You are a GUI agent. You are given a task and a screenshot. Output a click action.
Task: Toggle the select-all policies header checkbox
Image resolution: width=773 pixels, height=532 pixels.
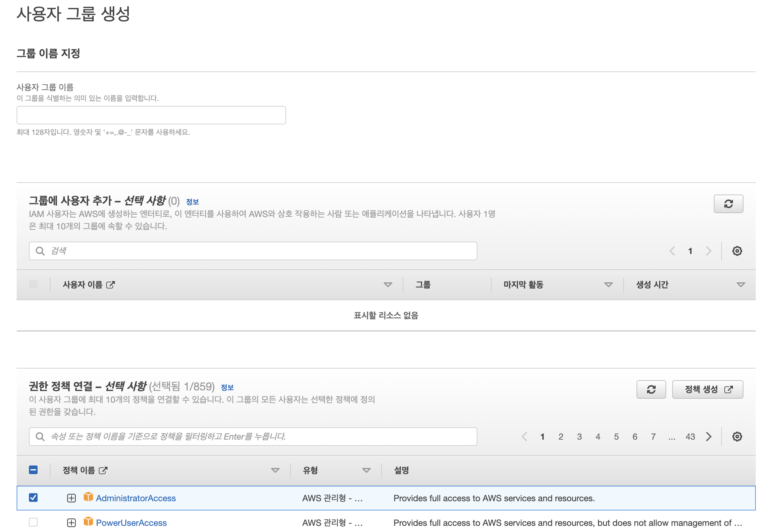[33, 470]
